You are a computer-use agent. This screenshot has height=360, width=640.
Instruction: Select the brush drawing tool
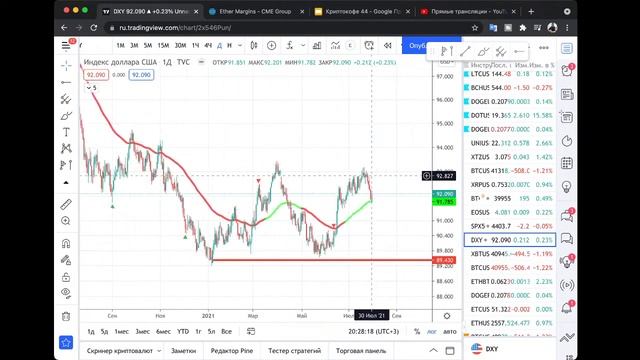[66, 116]
